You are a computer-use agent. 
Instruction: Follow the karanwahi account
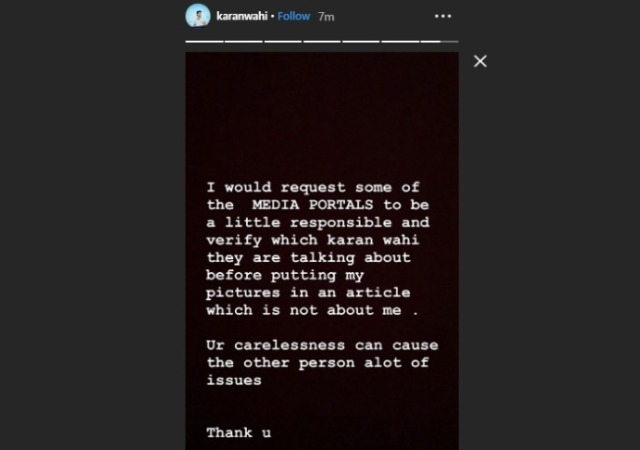click(294, 16)
